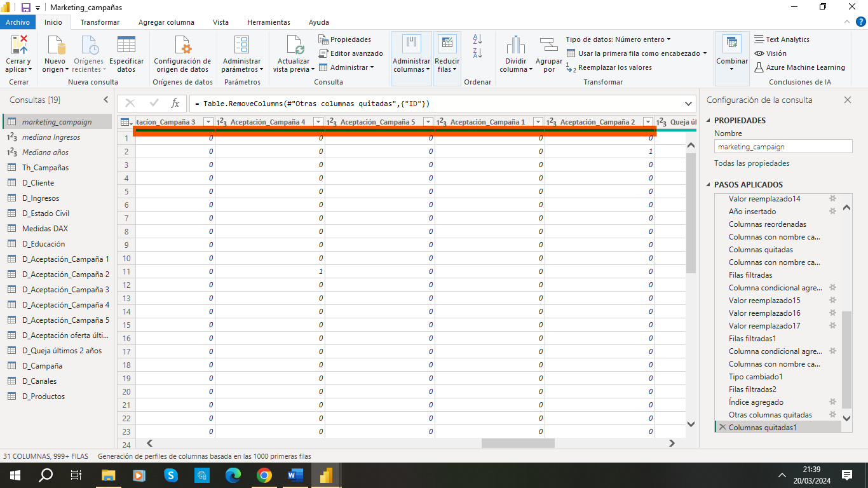Open Word from the taskbar
The image size is (868, 488).
pyautogui.click(x=295, y=475)
